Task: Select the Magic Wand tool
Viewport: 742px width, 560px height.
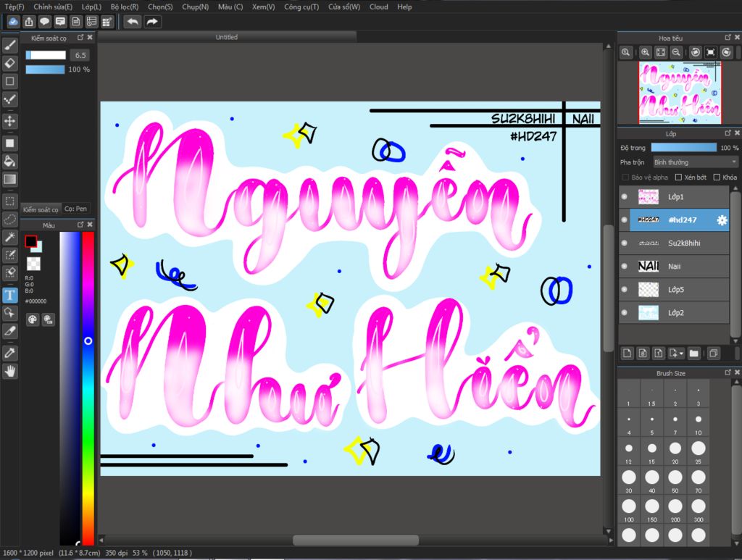Action: coord(10,237)
